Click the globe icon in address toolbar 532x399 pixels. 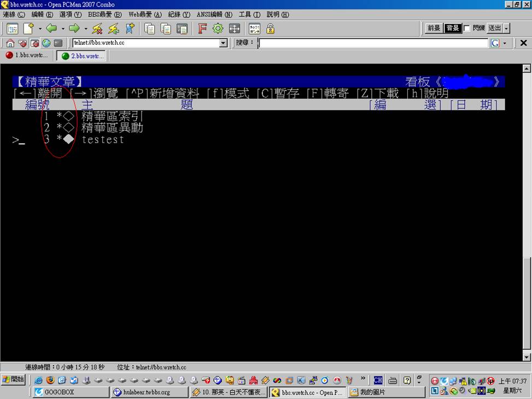(x=46, y=43)
